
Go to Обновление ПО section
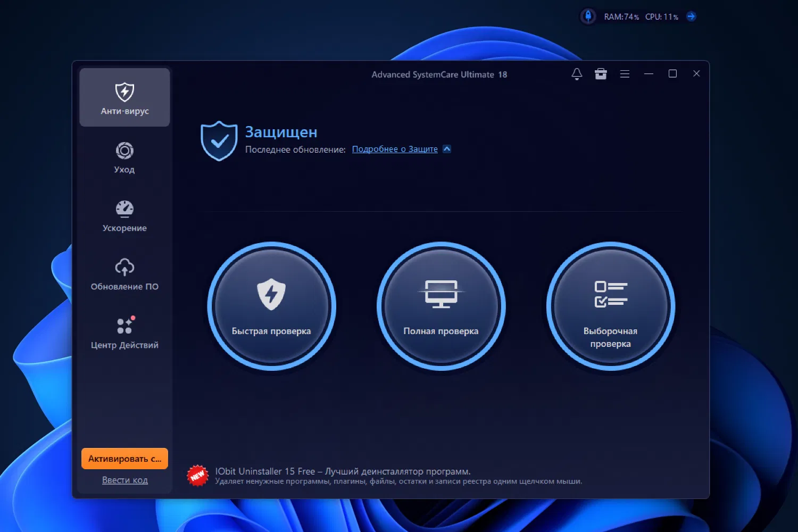click(x=124, y=275)
